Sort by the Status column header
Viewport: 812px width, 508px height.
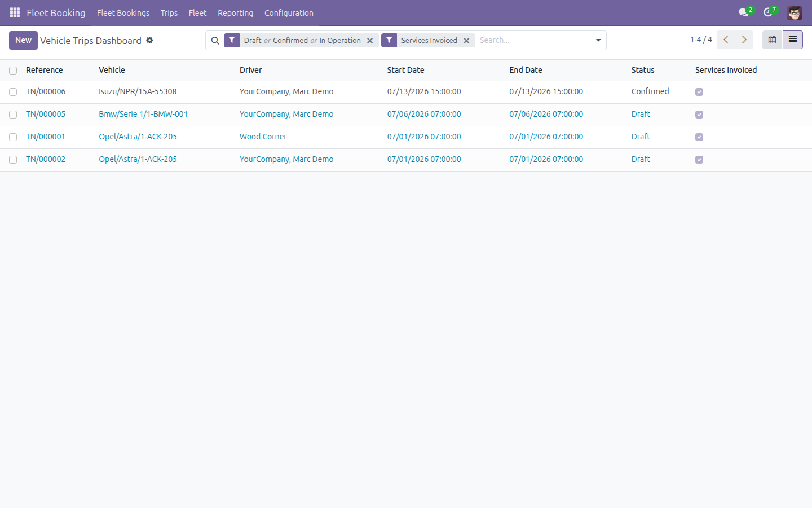point(643,70)
